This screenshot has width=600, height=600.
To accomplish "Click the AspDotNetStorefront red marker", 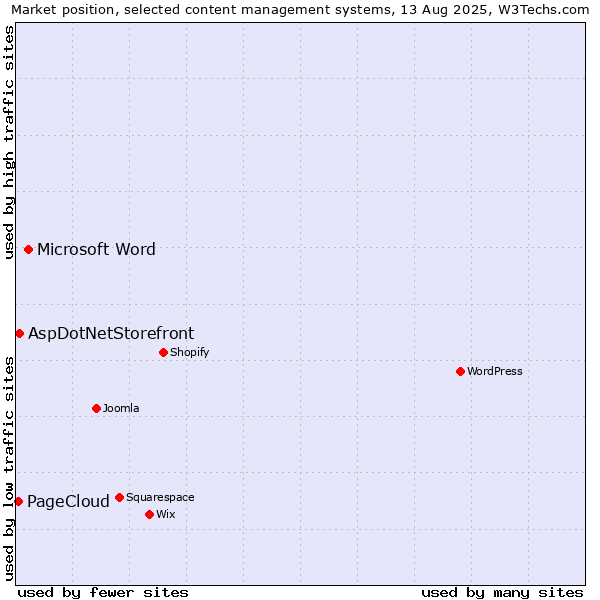I will 20,334.
